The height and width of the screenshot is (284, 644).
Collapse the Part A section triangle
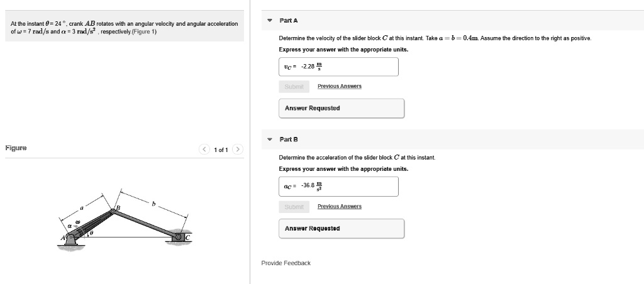tap(269, 20)
